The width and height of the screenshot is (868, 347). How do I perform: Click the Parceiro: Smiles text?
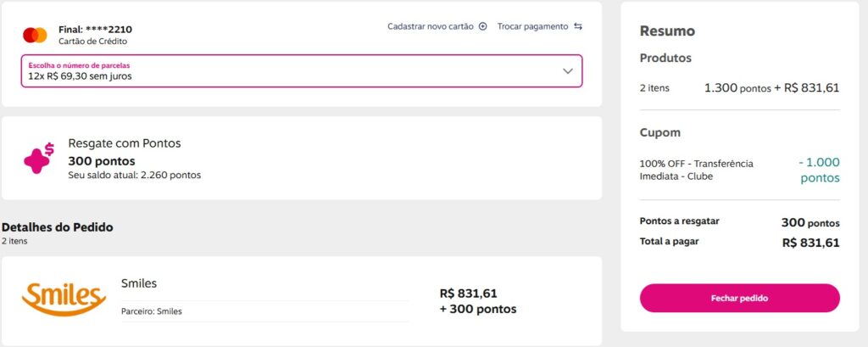coord(152,311)
